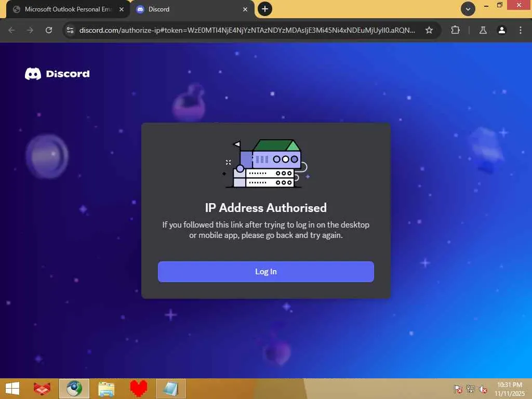The image size is (532, 399).
Task: Go forward to next page
Action: (x=30, y=30)
